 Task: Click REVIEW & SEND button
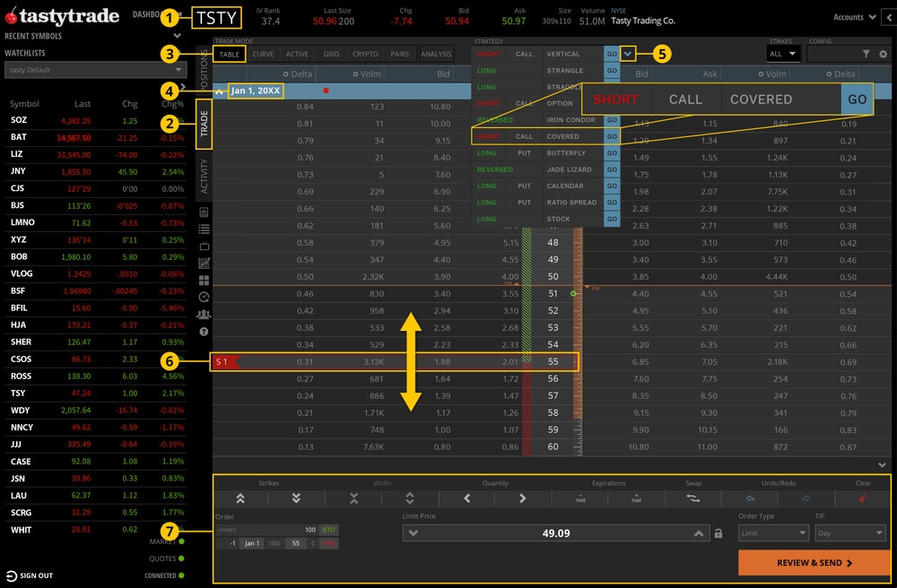[x=814, y=563]
